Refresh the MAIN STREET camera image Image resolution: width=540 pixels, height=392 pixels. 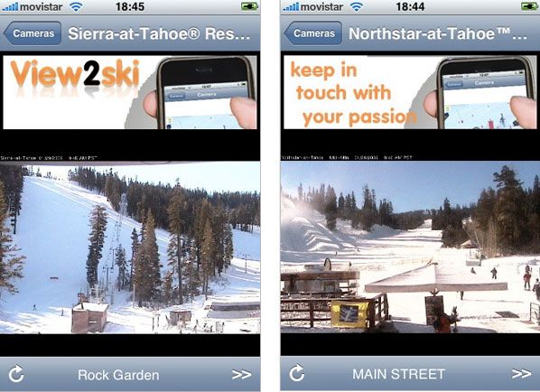pos(297,373)
